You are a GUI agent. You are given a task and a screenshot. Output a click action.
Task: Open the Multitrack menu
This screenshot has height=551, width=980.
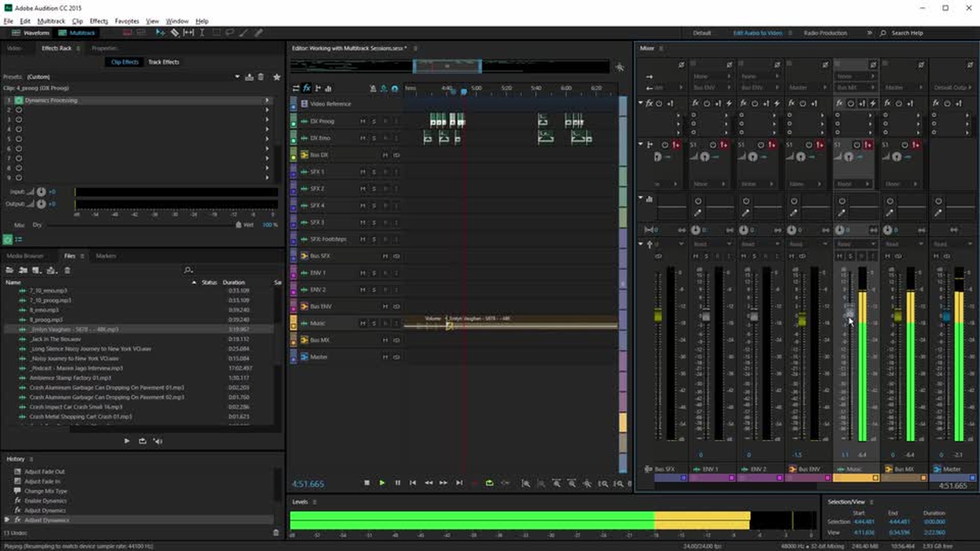pos(51,21)
